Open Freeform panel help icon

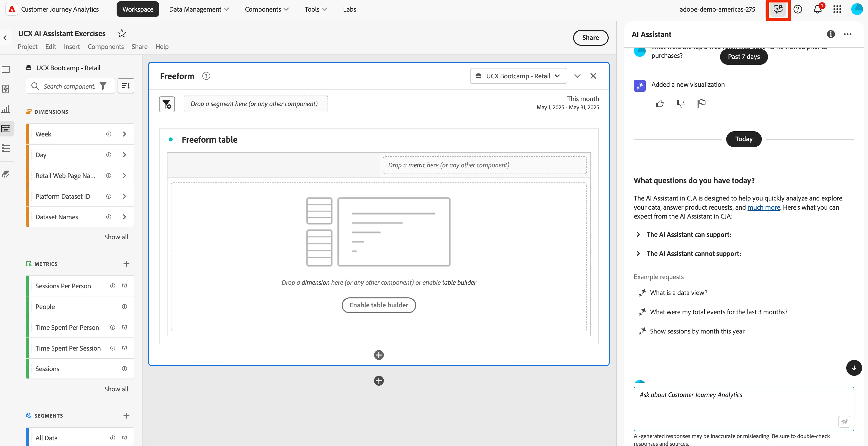pos(206,76)
